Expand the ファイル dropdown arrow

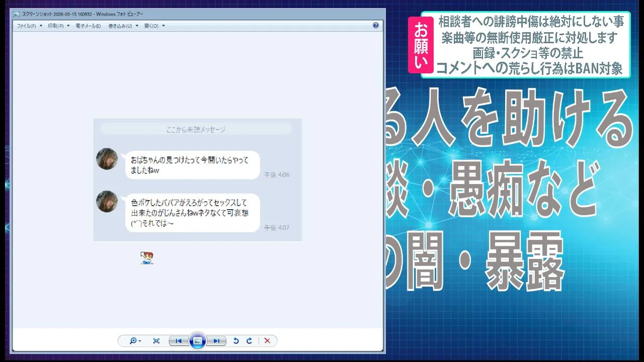click(x=41, y=26)
